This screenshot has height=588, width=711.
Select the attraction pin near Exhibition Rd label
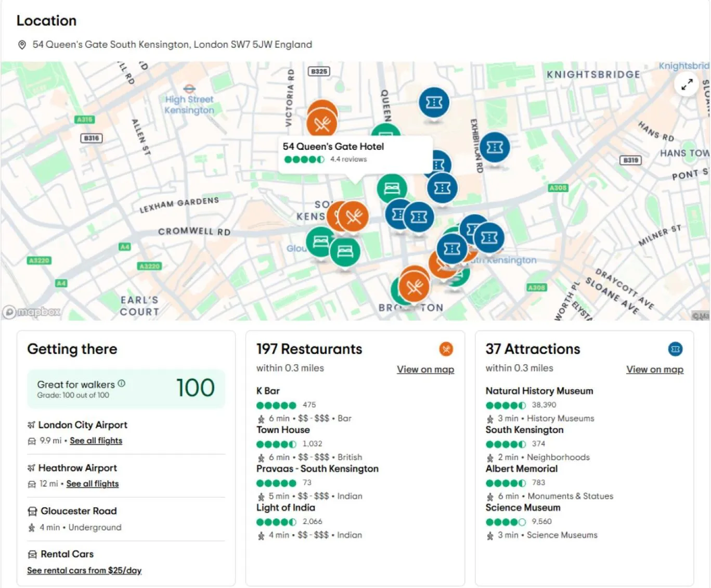click(494, 148)
